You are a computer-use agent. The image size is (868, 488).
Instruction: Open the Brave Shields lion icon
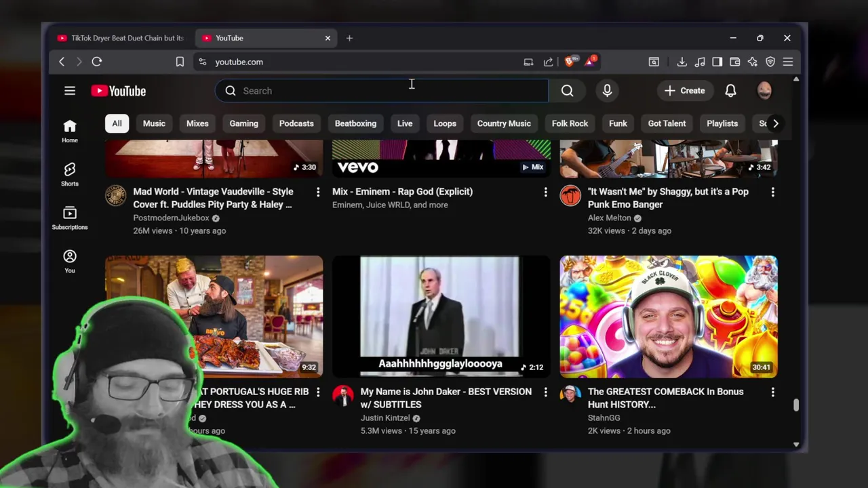(570, 62)
